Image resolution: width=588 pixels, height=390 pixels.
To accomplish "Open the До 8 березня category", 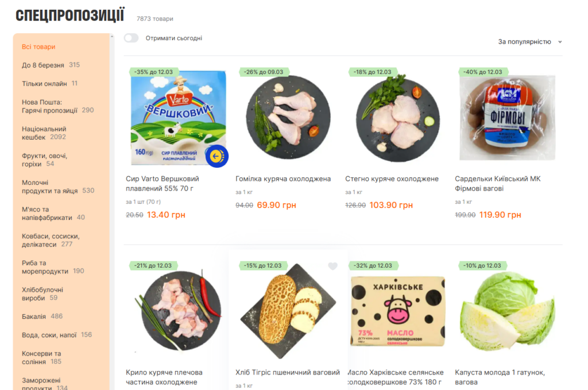I will [x=51, y=65].
